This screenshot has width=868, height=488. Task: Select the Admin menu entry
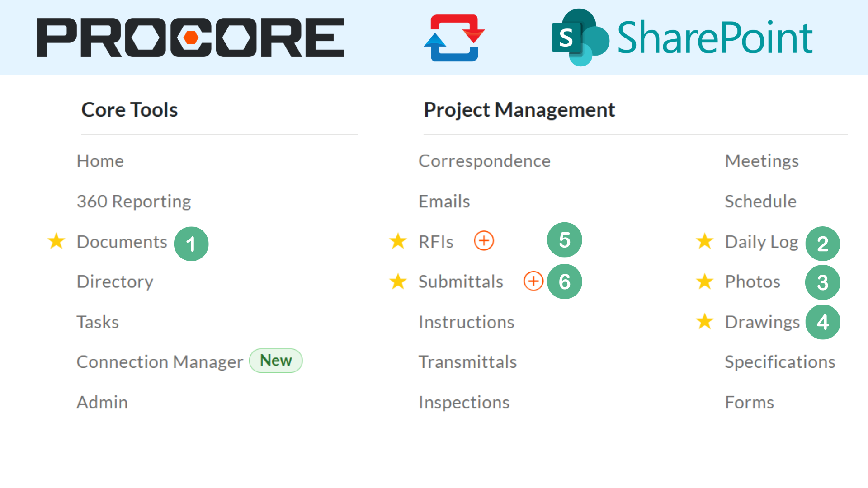point(102,402)
